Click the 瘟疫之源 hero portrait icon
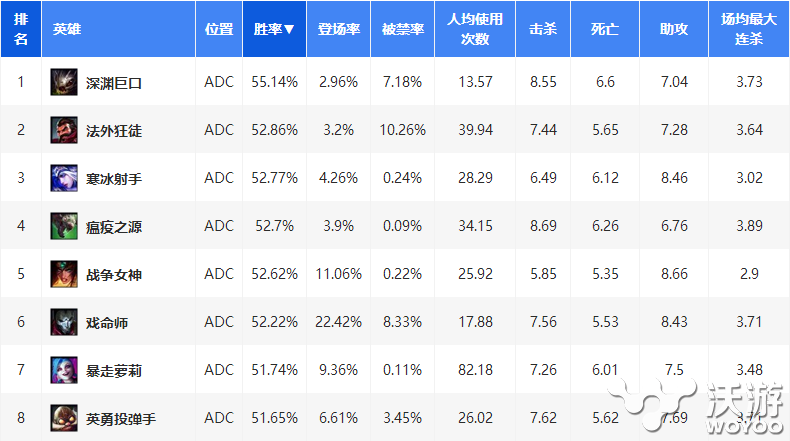 coord(65,226)
